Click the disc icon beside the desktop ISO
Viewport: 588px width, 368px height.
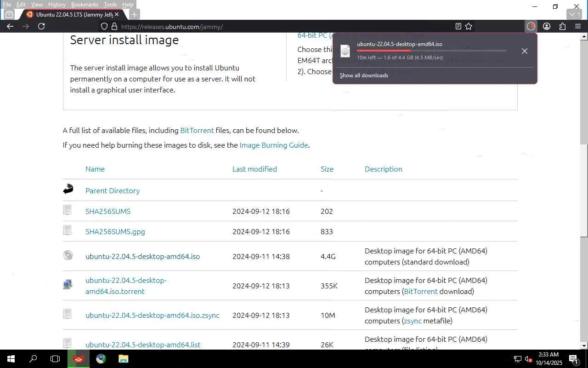68,255
